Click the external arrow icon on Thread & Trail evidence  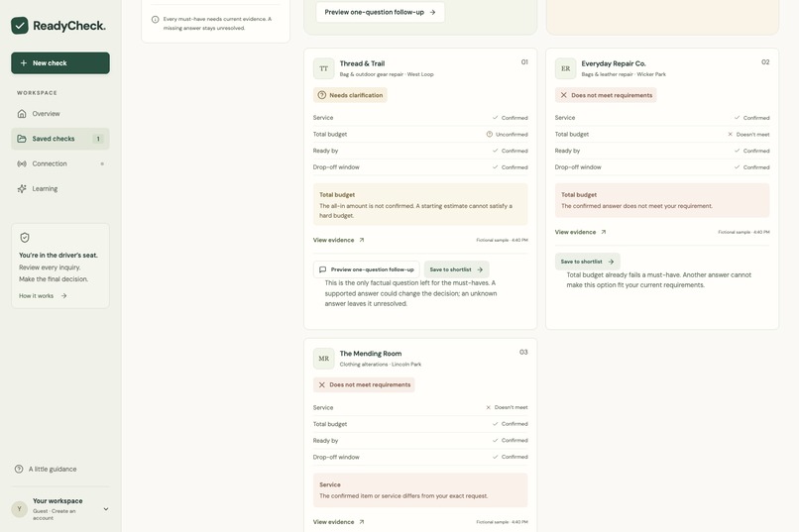[361, 240]
